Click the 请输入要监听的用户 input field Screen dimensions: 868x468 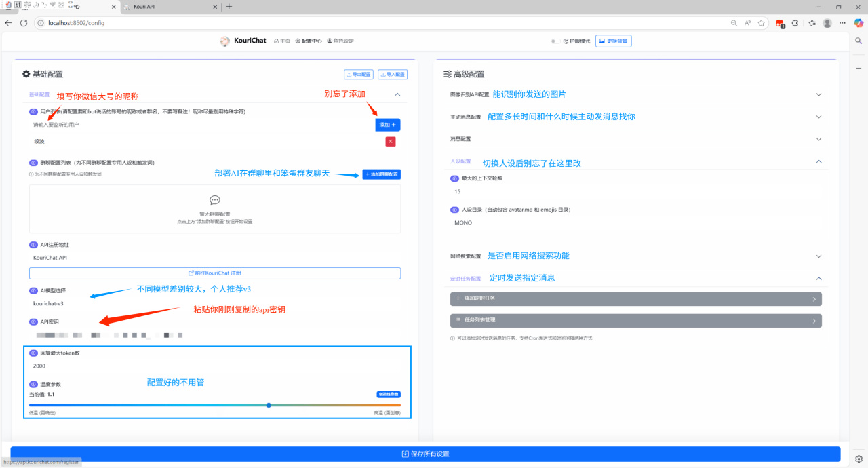tap(201, 125)
